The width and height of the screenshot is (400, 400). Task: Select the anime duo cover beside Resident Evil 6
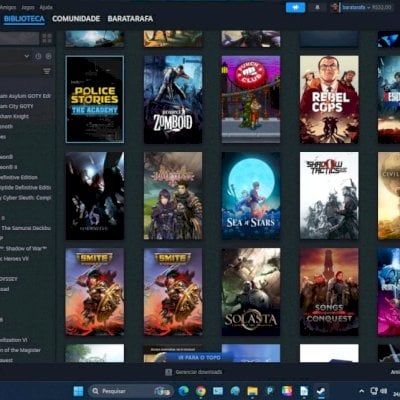173,196
